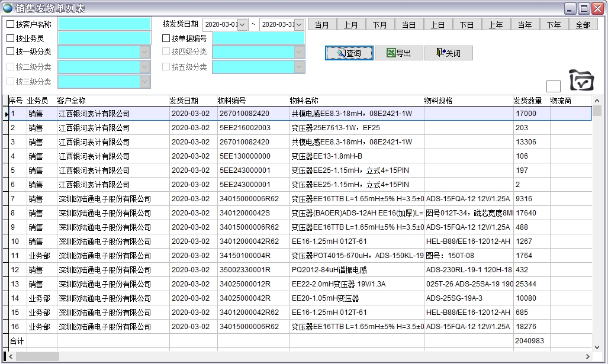Click the app globe icon in title bar
The height and width of the screenshot is (364, 608).
[x=8, y=8]
